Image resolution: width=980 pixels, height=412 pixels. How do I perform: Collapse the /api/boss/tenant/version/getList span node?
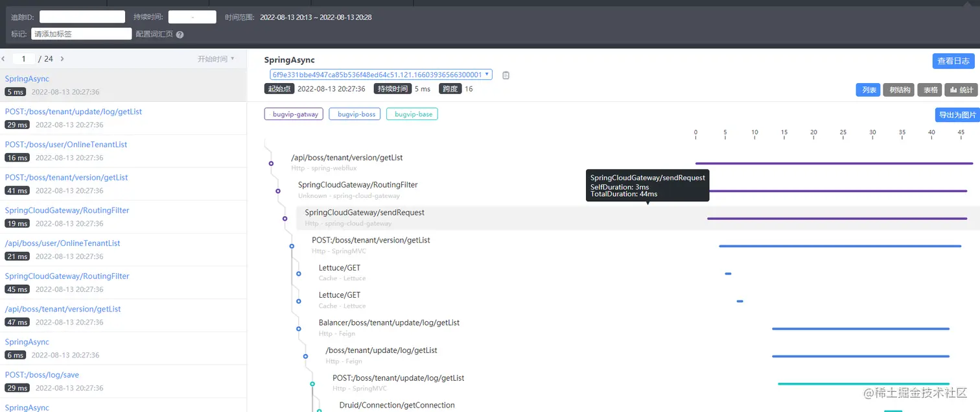[271, 164]
